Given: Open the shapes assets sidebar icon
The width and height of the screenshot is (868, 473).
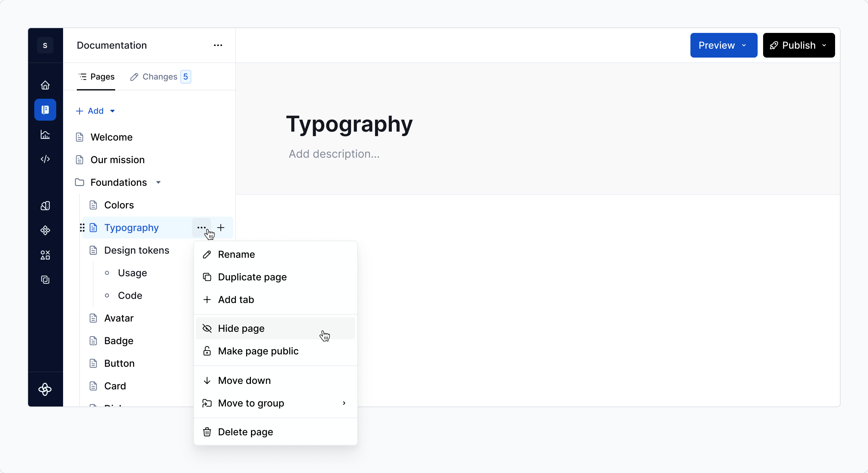Looking at the screenshot, I should pos(45,255).
